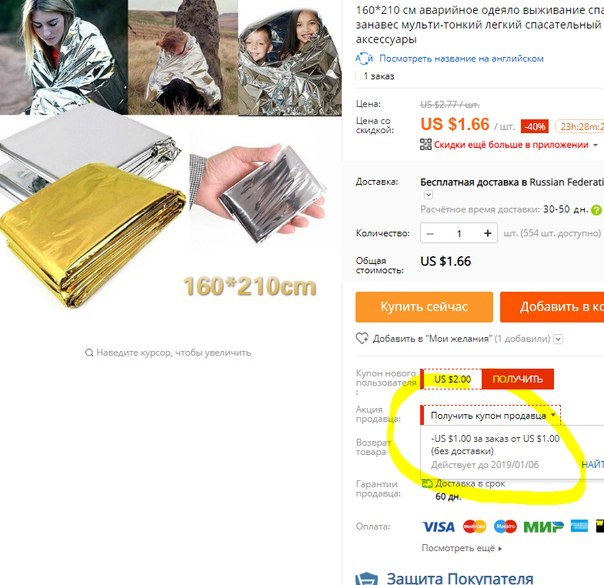Click the quantity input field
The width and height of the screenshot is (604, 585).
coord(459,233)
